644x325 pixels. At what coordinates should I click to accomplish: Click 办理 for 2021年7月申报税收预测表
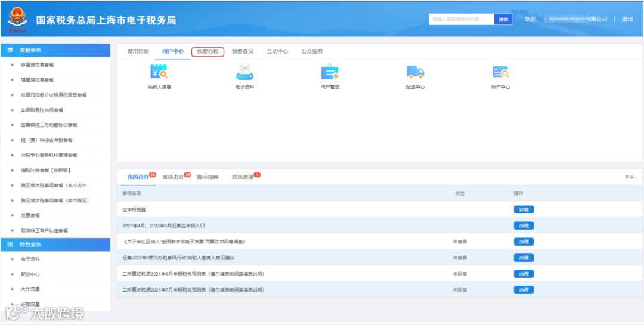(524, 290)
